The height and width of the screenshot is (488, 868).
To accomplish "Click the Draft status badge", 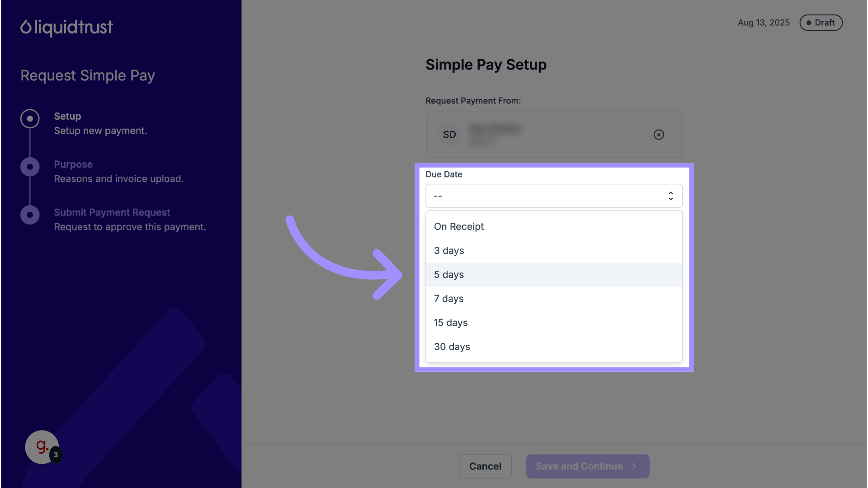I will pos(821,23).
